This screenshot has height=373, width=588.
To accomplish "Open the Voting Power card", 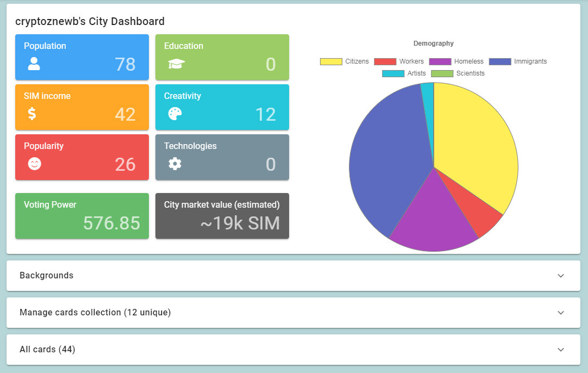I will point(82,216).
